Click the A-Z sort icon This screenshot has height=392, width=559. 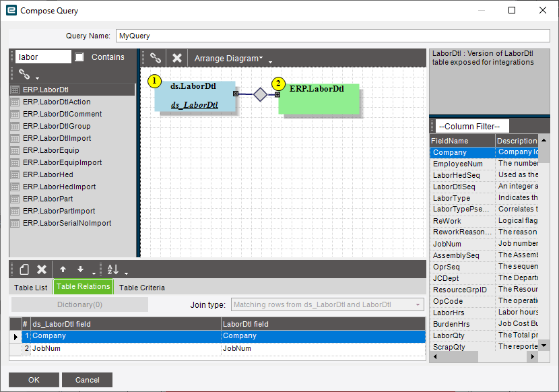click(x=112, y=269)
